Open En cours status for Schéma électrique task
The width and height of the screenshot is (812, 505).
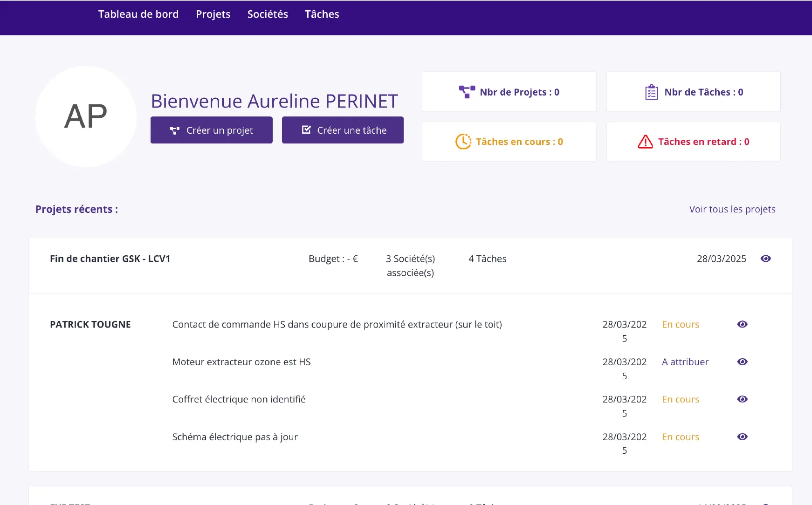(680, 437)
